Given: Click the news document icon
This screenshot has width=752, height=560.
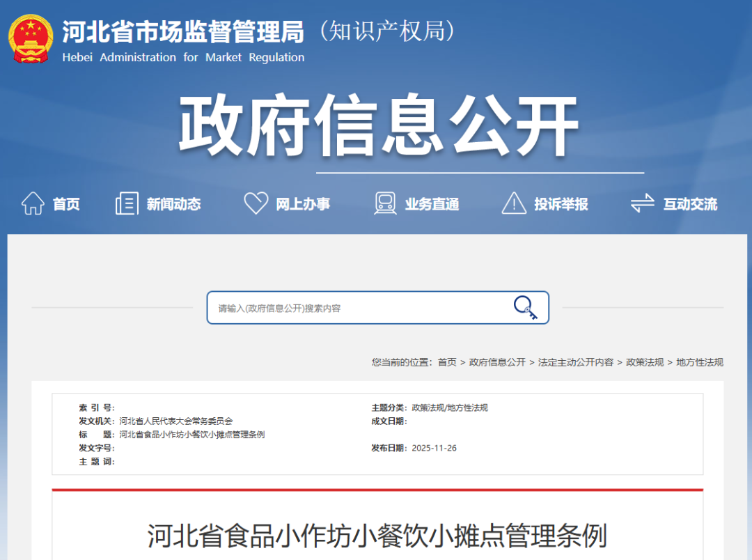Looking at the screenshot, I should click(127, 203).
